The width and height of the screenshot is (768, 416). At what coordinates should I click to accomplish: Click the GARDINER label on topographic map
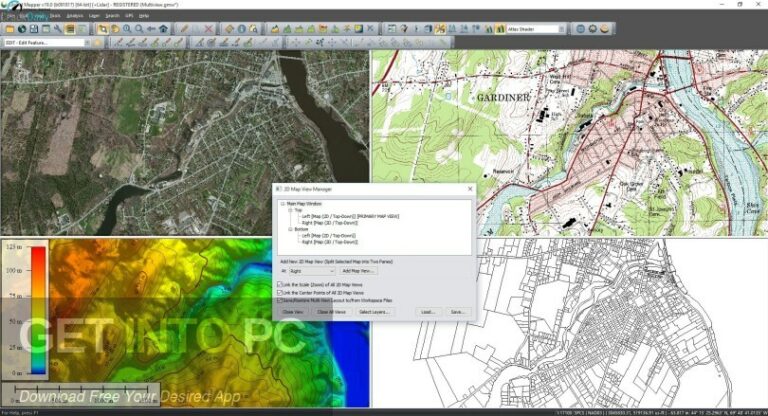pos(503,98)
